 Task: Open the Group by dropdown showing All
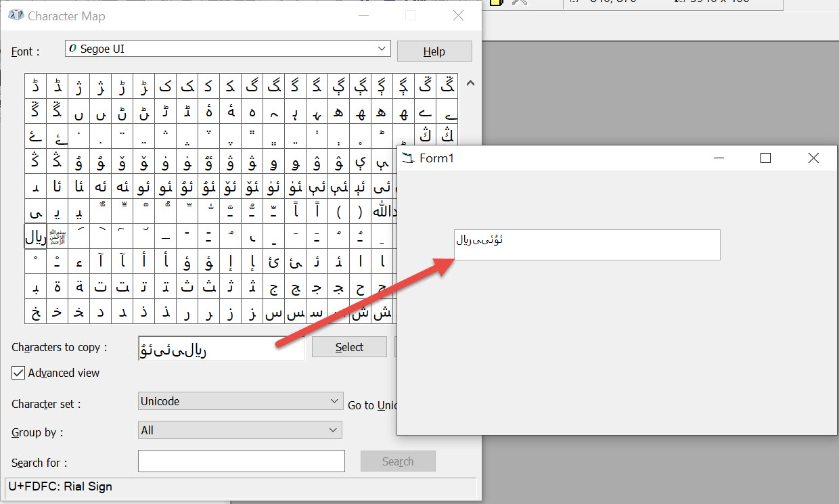pos(240,430)
